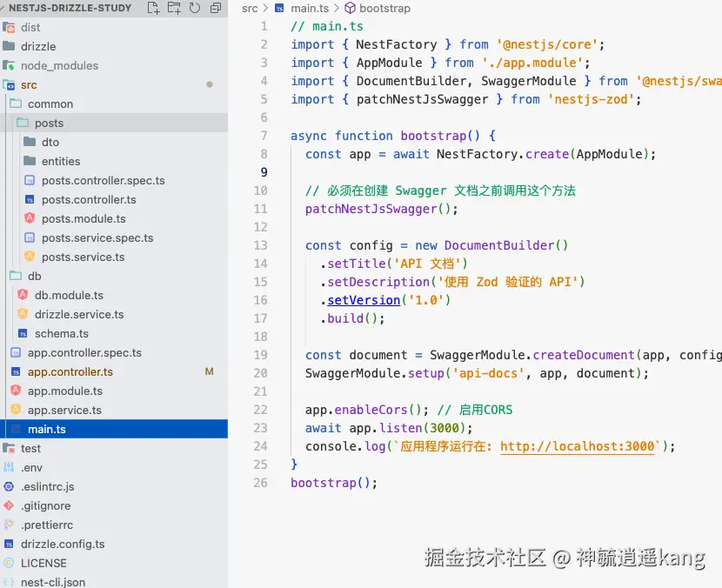This screenshot has height=588, width=722.
Task: Open posts.service.spec.ts file
Action: tap(114, 238)
